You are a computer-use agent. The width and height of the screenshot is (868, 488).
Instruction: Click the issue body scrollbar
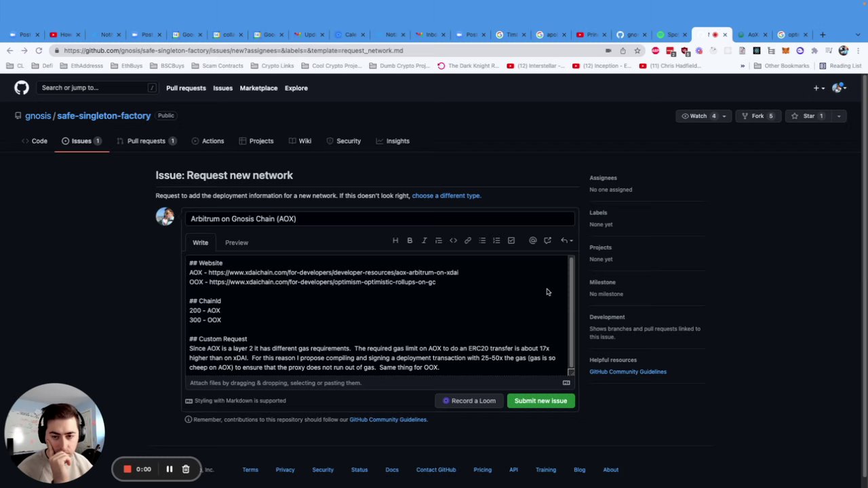click(x=571, y=314)
